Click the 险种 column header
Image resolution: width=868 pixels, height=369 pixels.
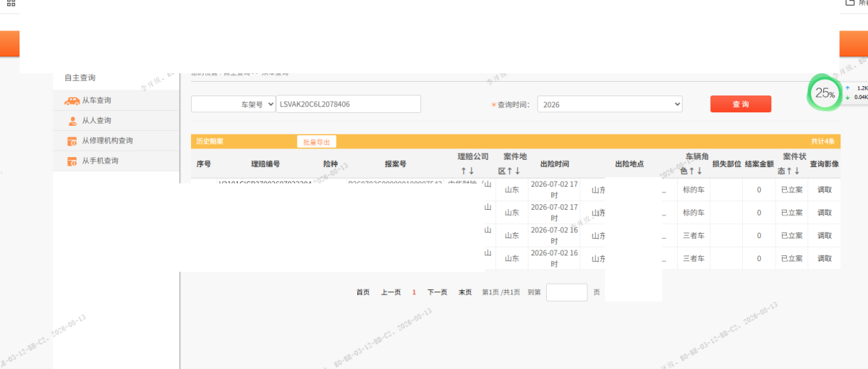[331, 164]
